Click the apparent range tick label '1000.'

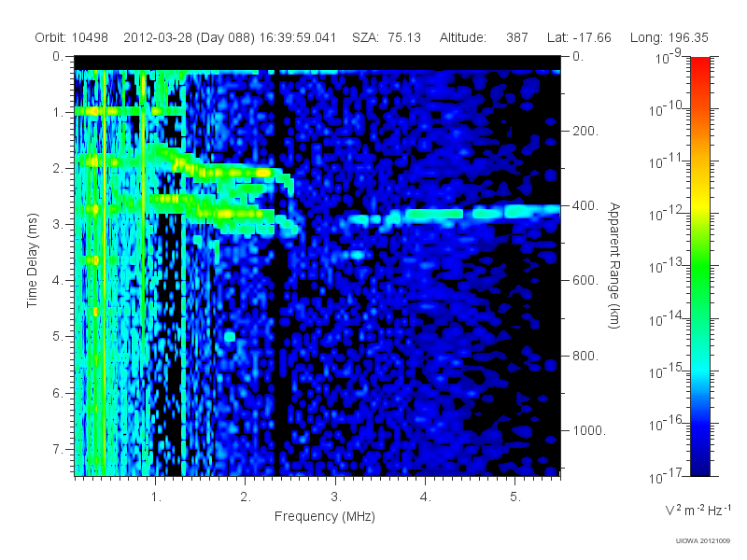pos(589,430)
